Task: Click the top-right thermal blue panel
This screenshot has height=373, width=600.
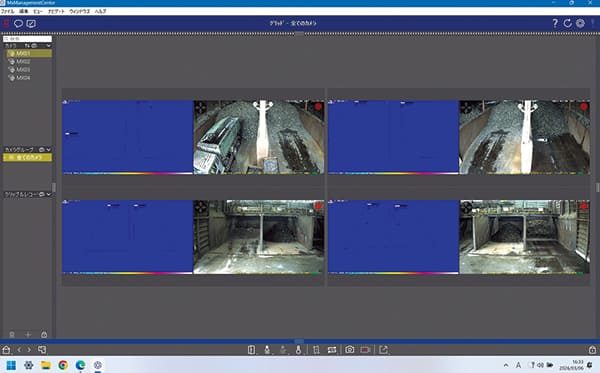Action: (x=393, y=137)
